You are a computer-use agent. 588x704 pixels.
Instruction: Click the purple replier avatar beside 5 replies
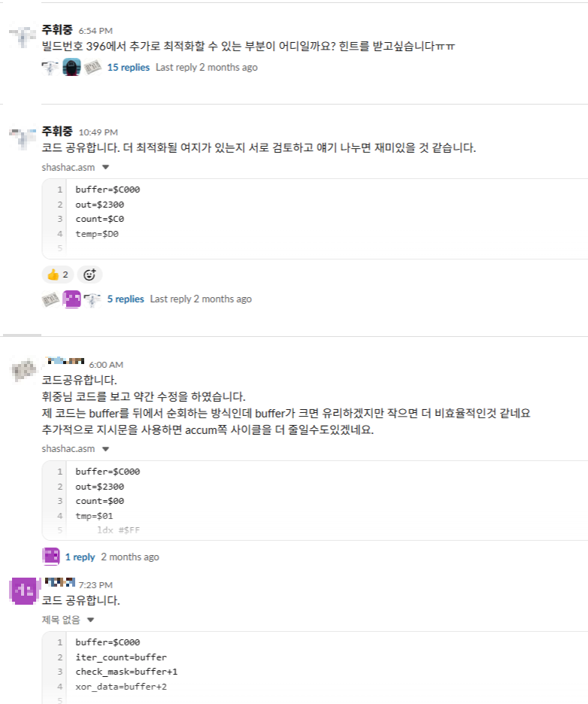click(x=71, y=299)
